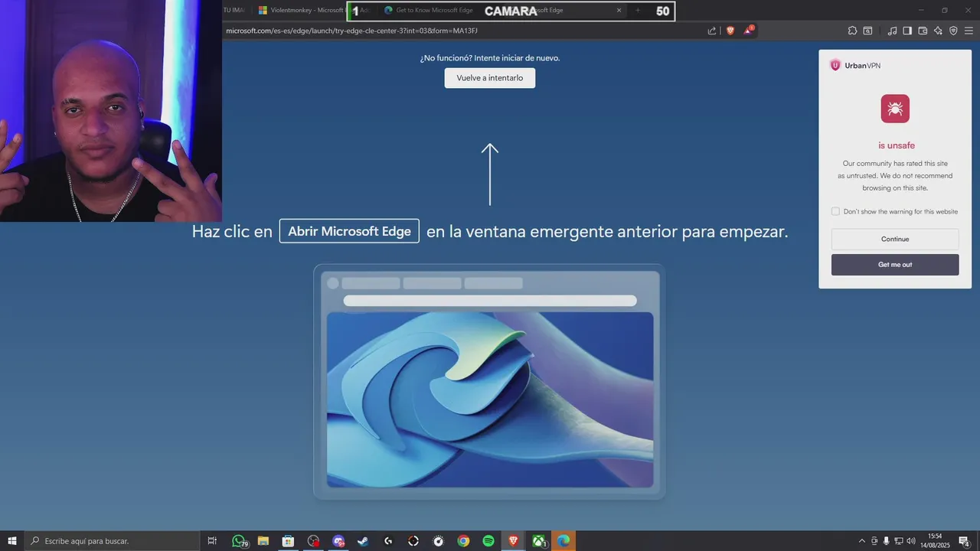Expand the hidden system tray icons chevron

pyautogui.click(x=862, y=541)
